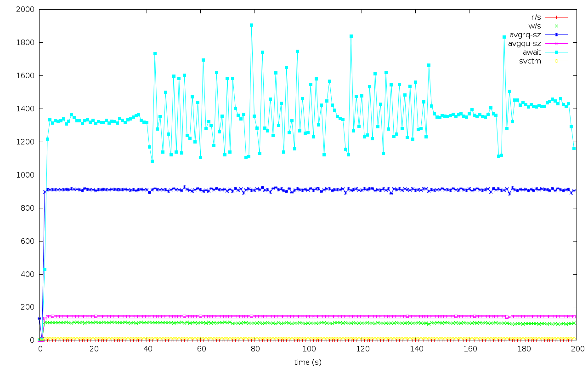
Task: Click the await data point near 430 at startup
Action: pyautogui.click(x=45, y=269)
